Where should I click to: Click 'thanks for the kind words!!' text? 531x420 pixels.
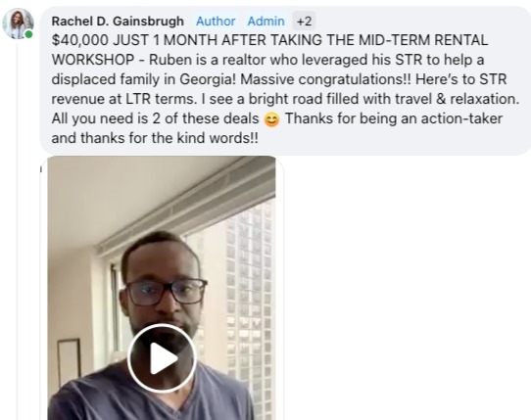click(169, 138)
